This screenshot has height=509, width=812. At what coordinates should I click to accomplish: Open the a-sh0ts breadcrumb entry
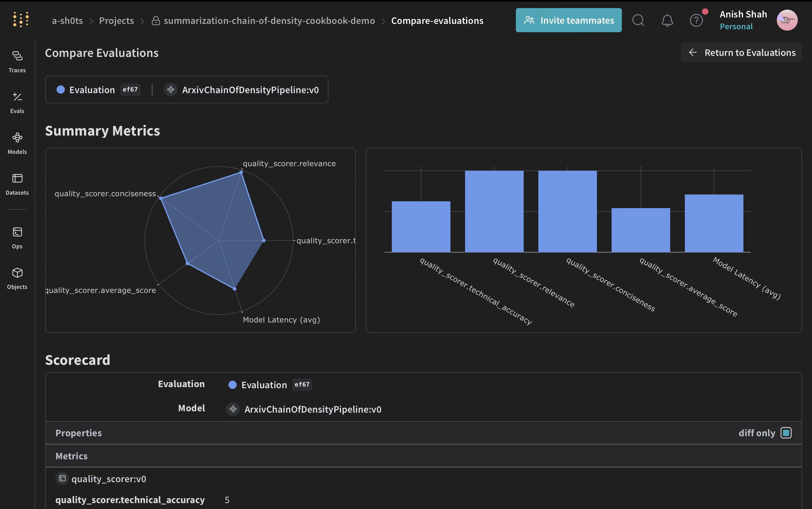tap(67, 20)
